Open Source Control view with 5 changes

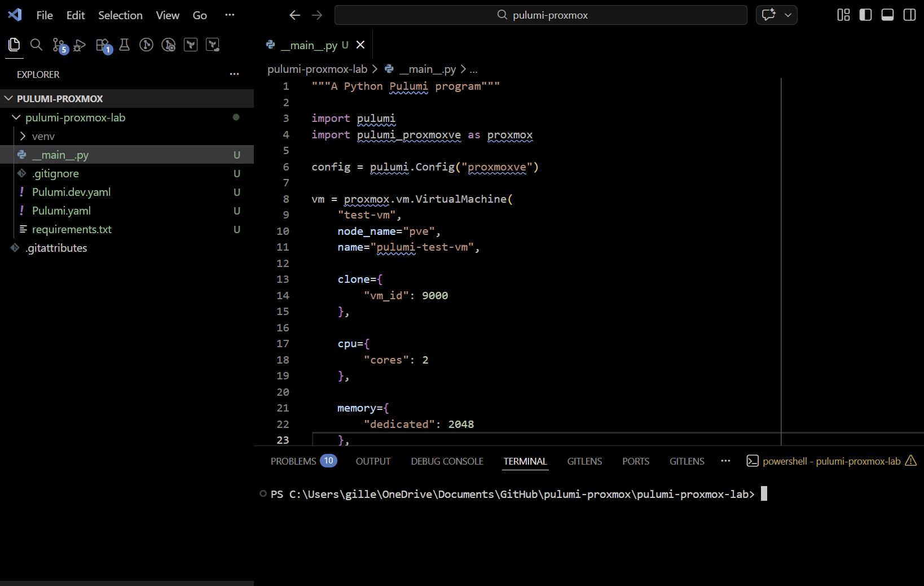[x=59, y=45]
